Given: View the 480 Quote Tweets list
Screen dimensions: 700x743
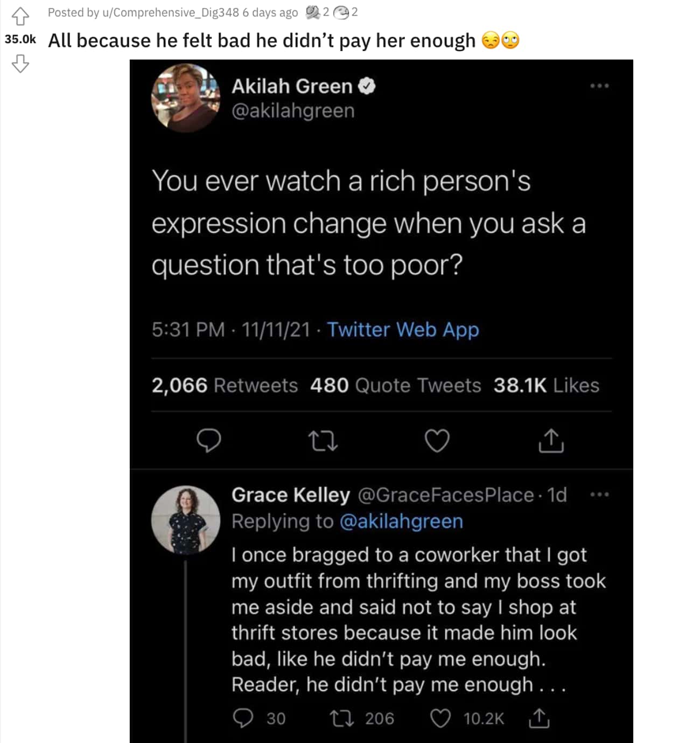Looking at the screenshot, I should coord(395,385).
